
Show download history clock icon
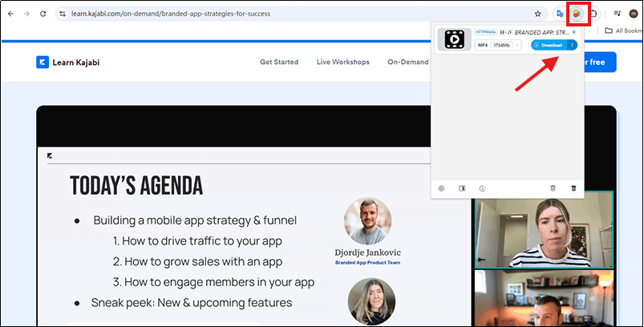(x=482, y=188)
